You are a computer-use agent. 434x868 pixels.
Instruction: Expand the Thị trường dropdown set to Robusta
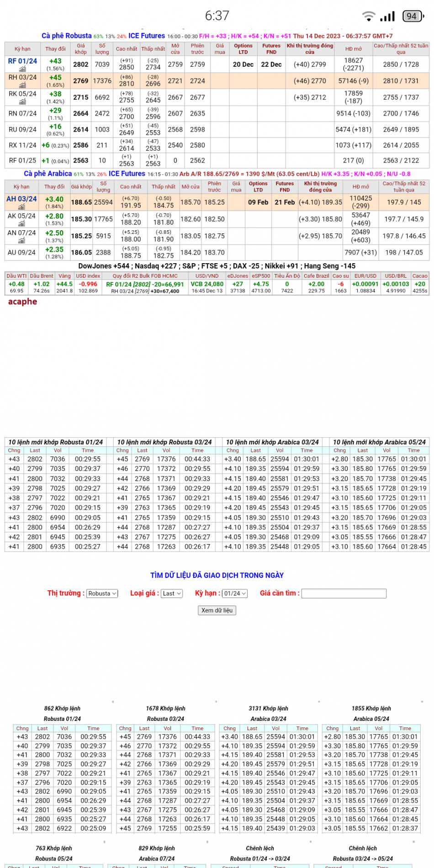[x=102, y=593]
